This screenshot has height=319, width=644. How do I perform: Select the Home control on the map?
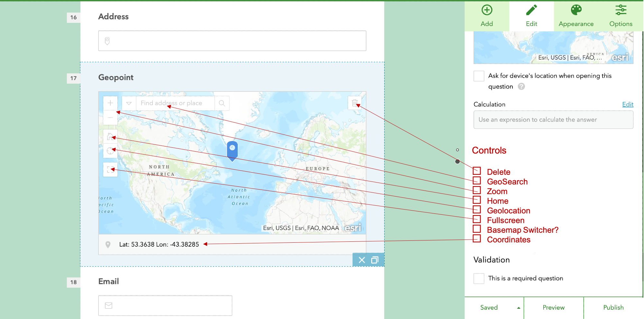tap(110, 136)
